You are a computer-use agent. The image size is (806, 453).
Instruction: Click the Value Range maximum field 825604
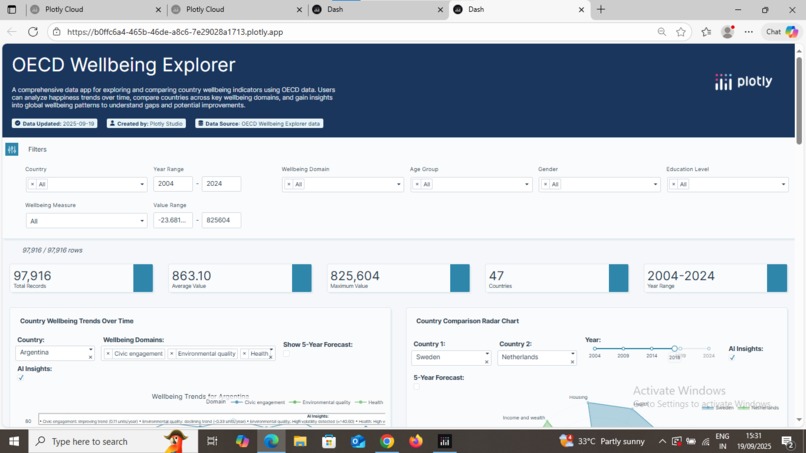point(221,221)
